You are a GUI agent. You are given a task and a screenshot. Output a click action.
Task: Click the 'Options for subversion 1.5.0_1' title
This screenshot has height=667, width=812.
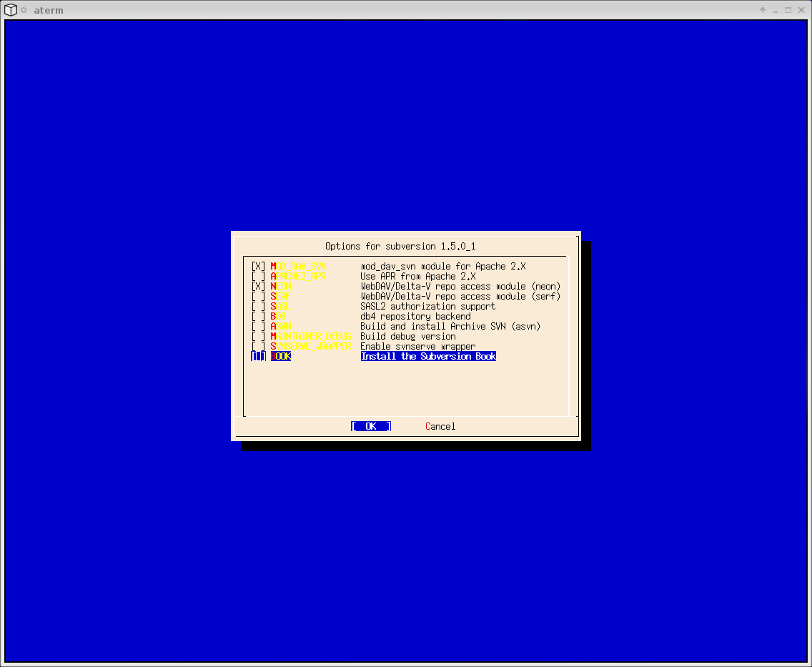tap(400, 246)
